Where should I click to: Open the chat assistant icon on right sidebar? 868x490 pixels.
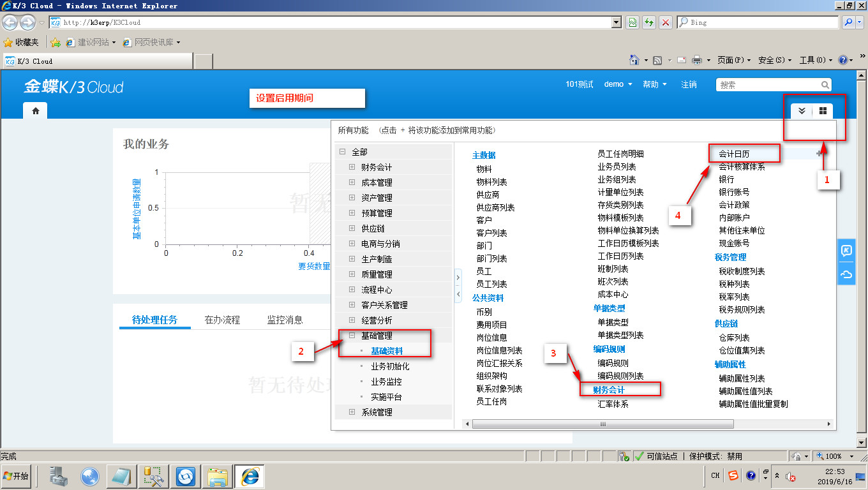pyautogui.click(x=846, y=251)
